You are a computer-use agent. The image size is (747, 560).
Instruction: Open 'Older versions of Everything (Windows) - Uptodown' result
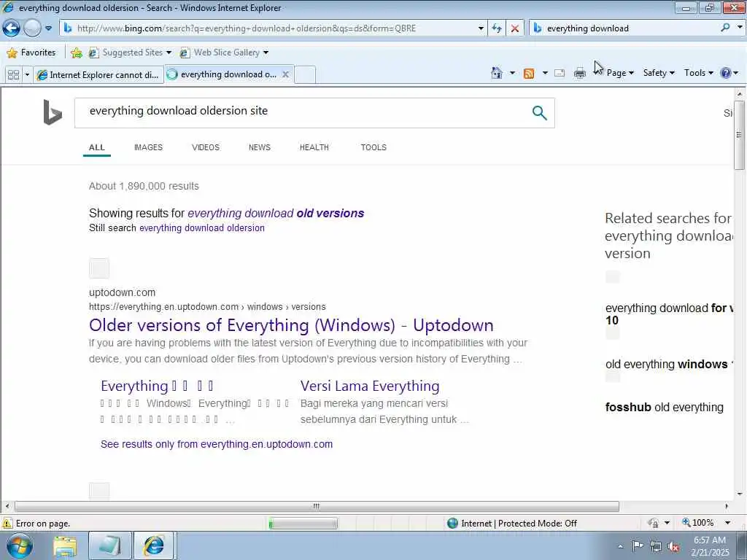click(291, 325)
